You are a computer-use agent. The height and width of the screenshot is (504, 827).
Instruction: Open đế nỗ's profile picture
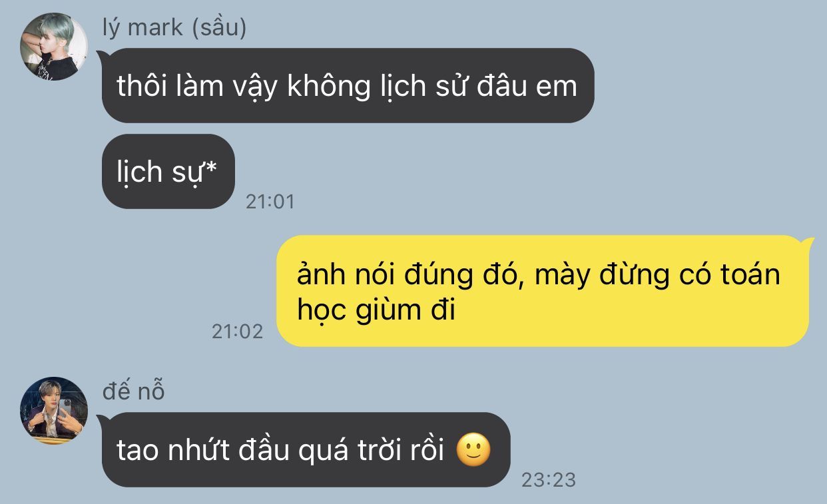(53, 411)
